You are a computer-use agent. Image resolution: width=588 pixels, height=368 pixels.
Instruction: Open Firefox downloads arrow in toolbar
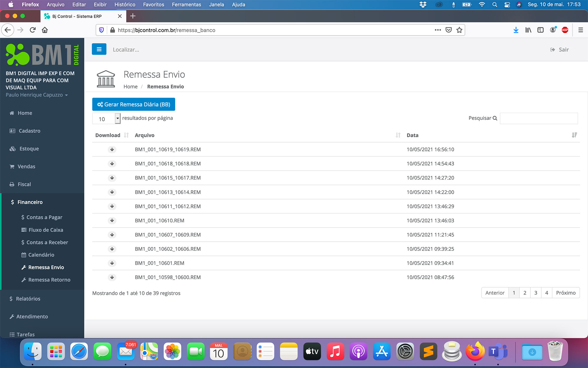516,30
